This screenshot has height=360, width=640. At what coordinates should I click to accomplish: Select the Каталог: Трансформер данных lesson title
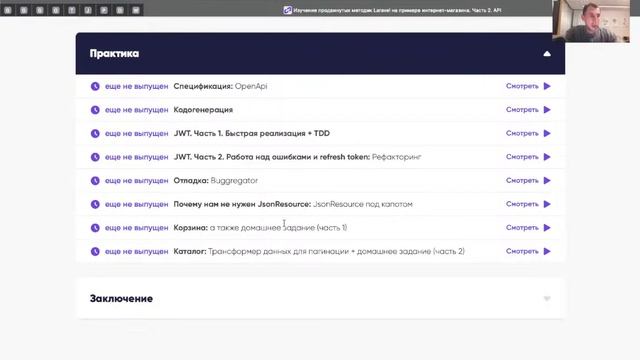pyautogui.click(x=319, y=251)
